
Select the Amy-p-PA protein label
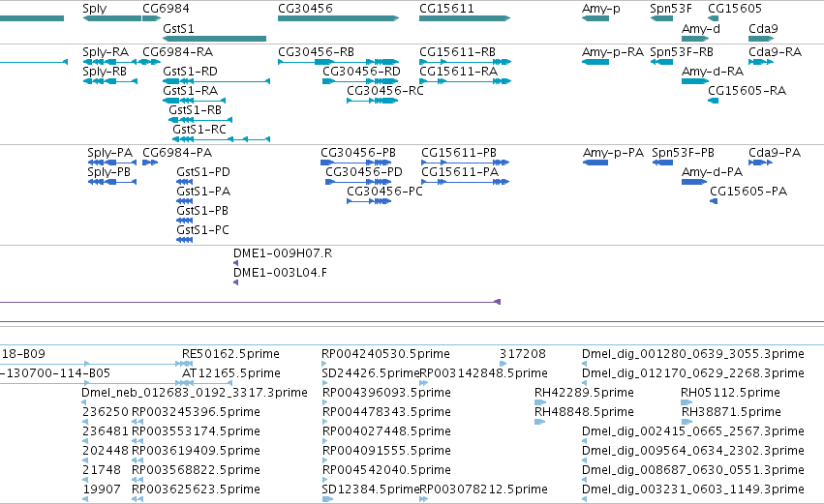click(x=613, y=153)
